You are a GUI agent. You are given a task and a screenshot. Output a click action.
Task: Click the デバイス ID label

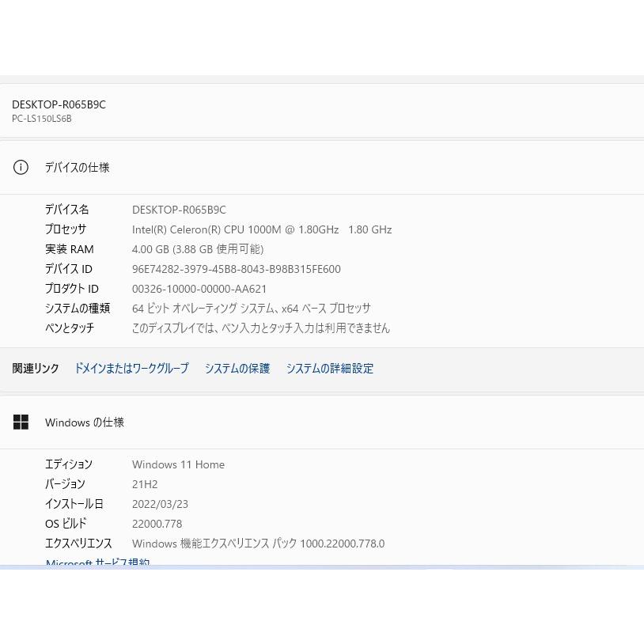pyautogui.click(x=69, y=269)
